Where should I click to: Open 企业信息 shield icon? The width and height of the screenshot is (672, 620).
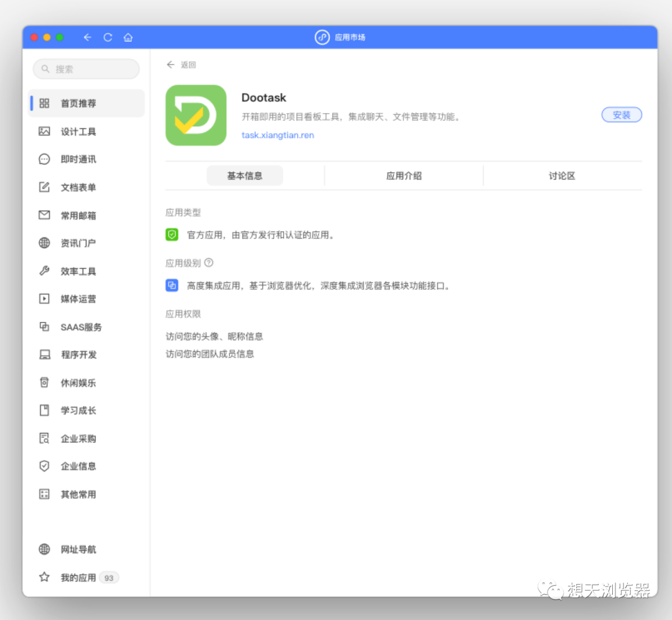45,466
